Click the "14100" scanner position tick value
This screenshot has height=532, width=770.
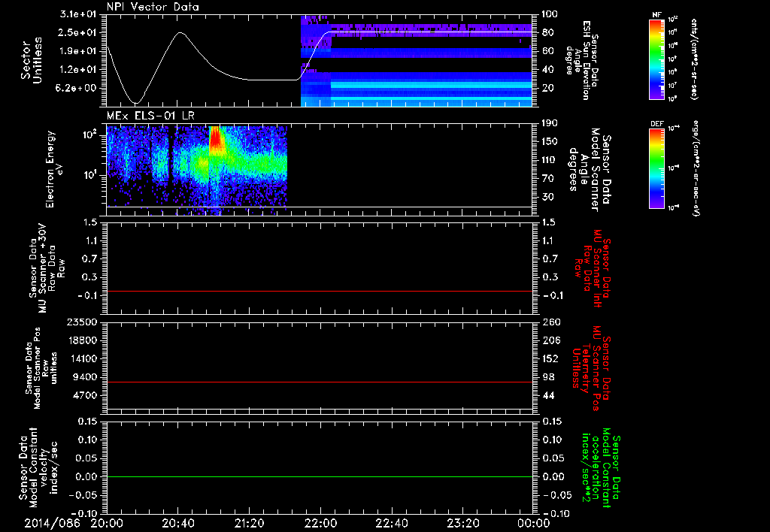(82, 358)
